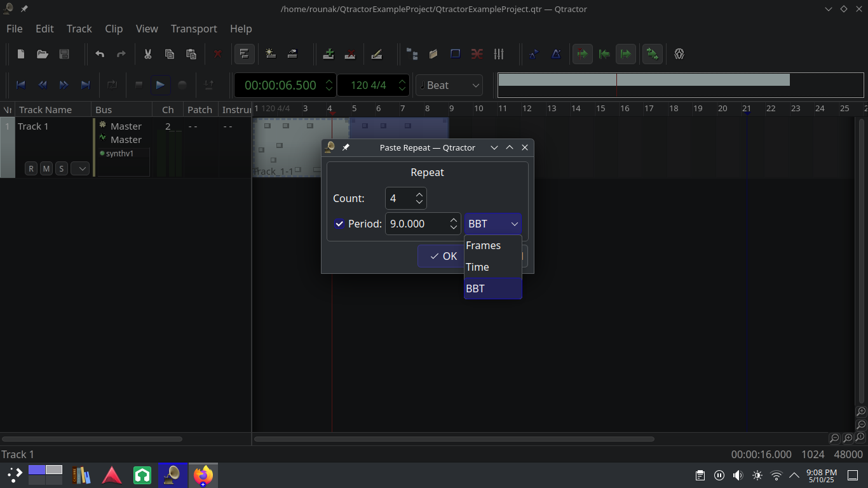Select Frames in the period format list
The height and width of the screenshot is (488, 868).
click(x=493, y=245)
